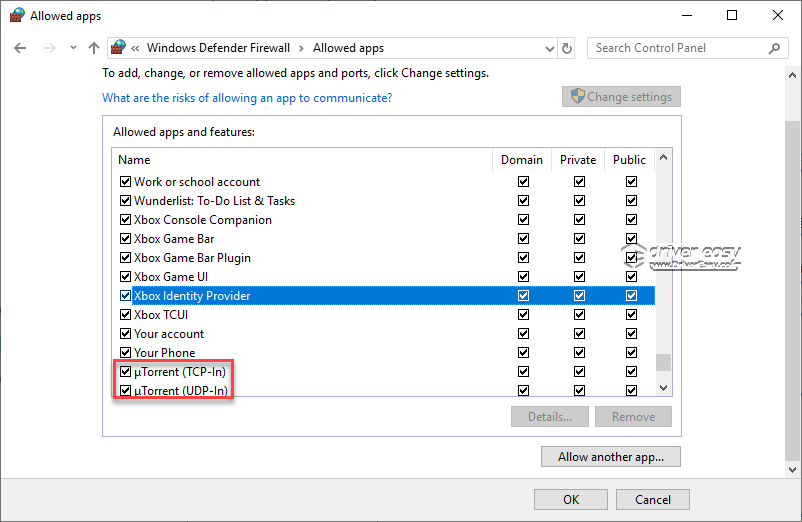Select the µTorrent (TCP-In) entry
This screenshot has height=522, width=802.
tap(384, 371)
